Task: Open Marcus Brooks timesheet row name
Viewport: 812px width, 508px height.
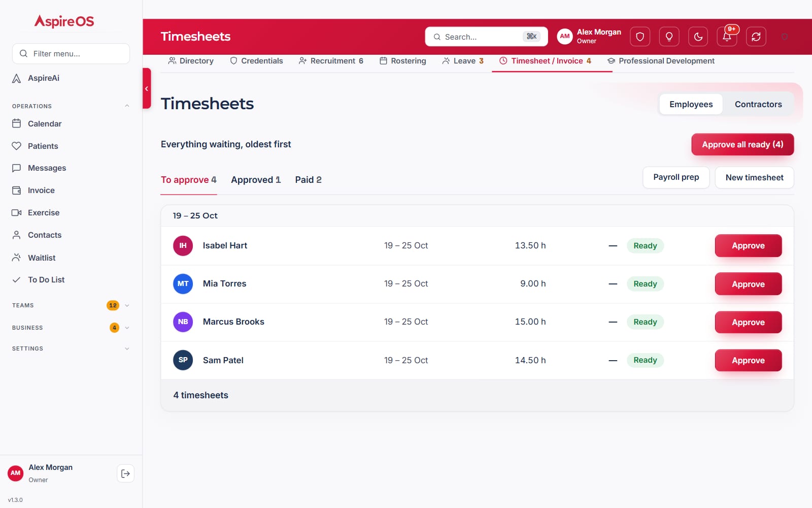Action: point(233,322)
